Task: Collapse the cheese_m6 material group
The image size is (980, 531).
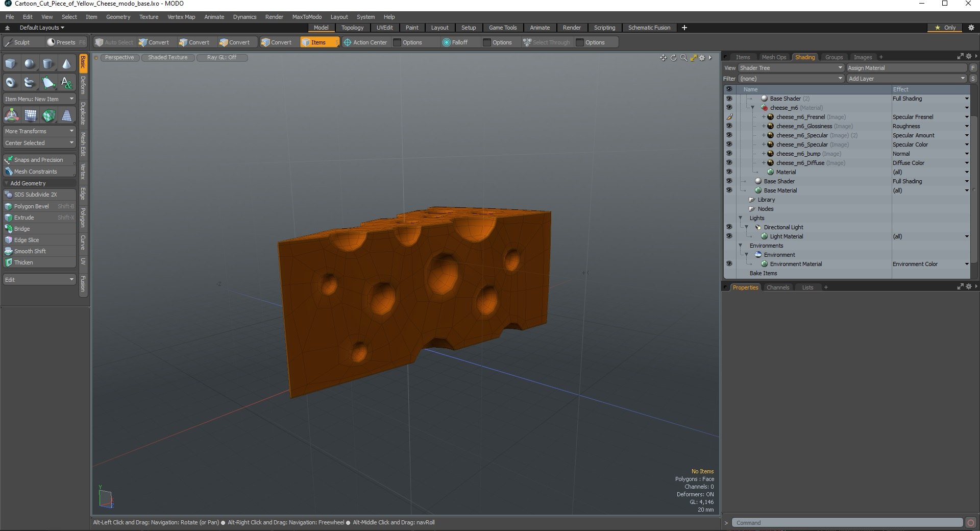Action: 752,108
